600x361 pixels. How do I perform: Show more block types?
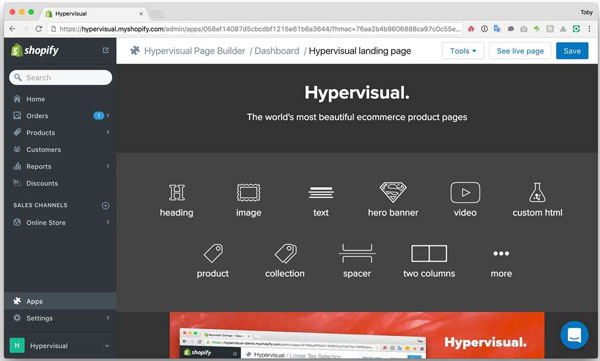coord(501,263)
